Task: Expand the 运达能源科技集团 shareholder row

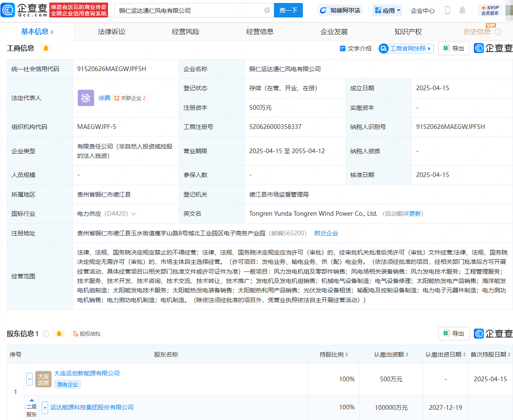Action: click(x=45, y=407)
